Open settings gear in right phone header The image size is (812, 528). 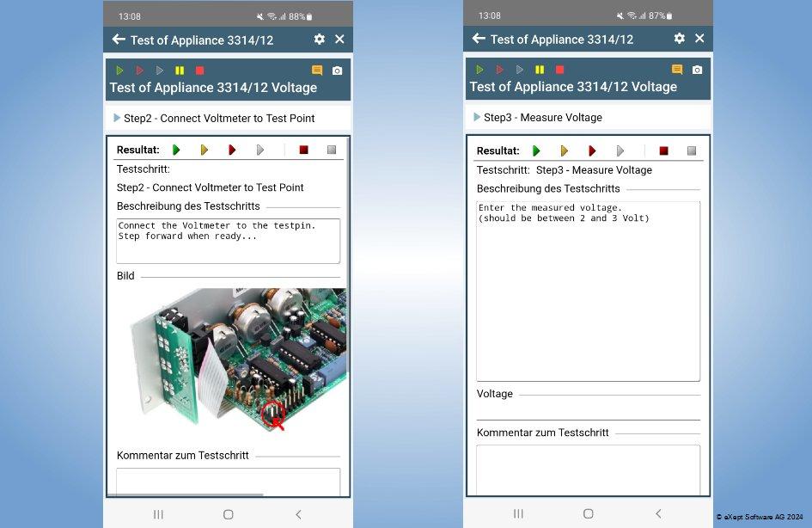tap(680, 38)
